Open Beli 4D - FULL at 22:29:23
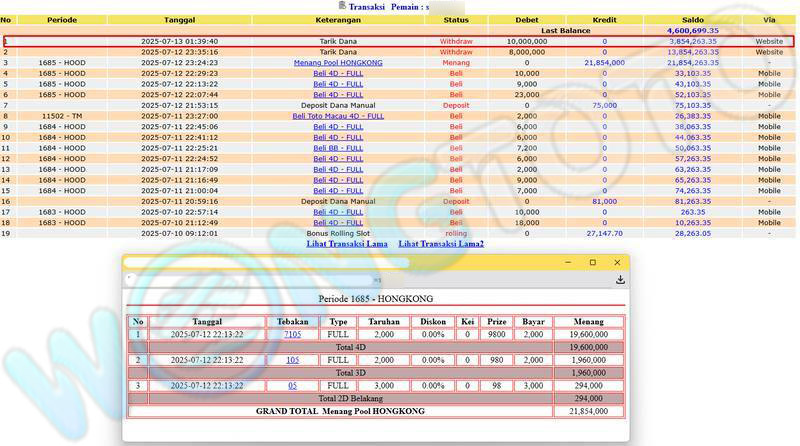This screenshot has width=800, height=446. tap(338, 73)
